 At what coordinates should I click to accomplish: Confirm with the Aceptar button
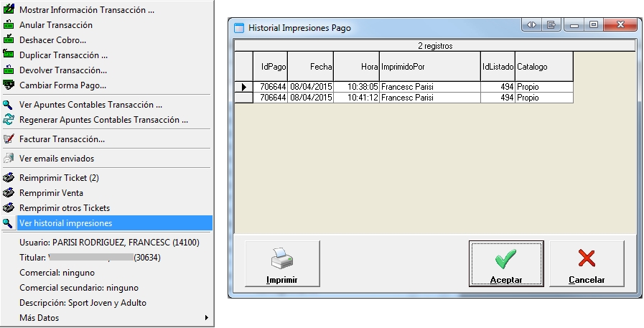pos(506,263)
